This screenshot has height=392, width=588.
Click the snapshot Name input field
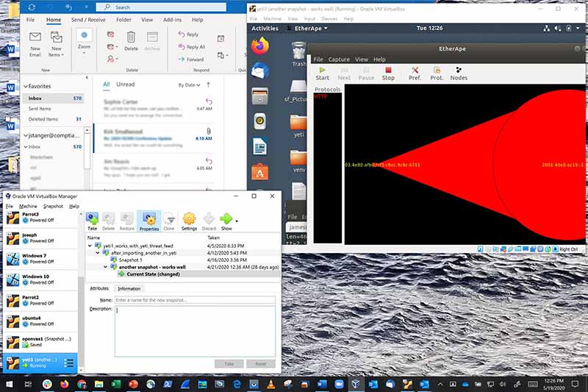point(195,300)
